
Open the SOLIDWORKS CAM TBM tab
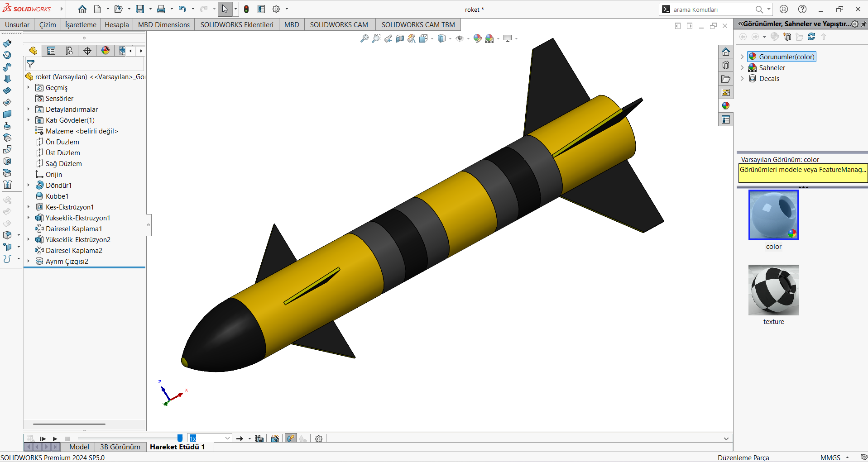coord(418,24)
